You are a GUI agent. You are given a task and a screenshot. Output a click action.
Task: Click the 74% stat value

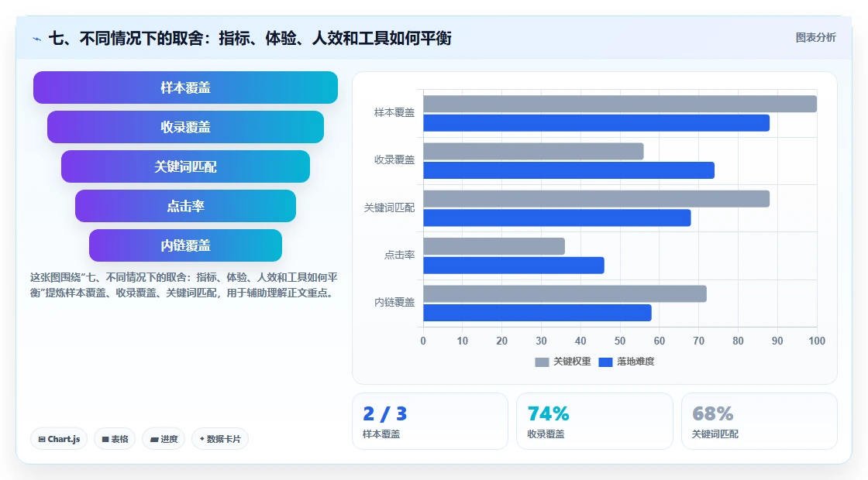tap(548, 413)
